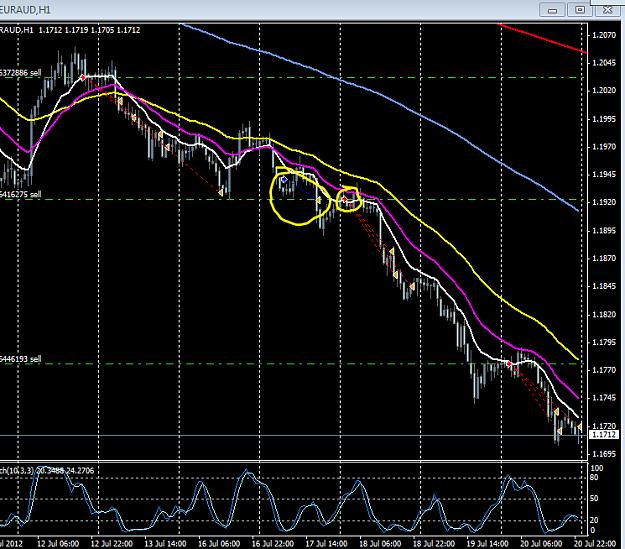The width and height of the screenshot is (625, 549).
Task: Click the red entry marker on the 5446193 sell line
Action: [509, 364]
